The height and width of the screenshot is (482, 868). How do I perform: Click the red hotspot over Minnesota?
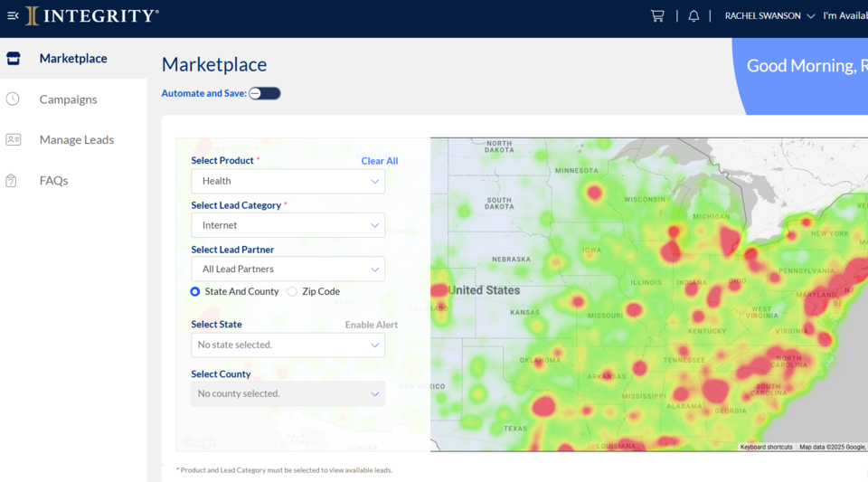click(x=595, y=193)
